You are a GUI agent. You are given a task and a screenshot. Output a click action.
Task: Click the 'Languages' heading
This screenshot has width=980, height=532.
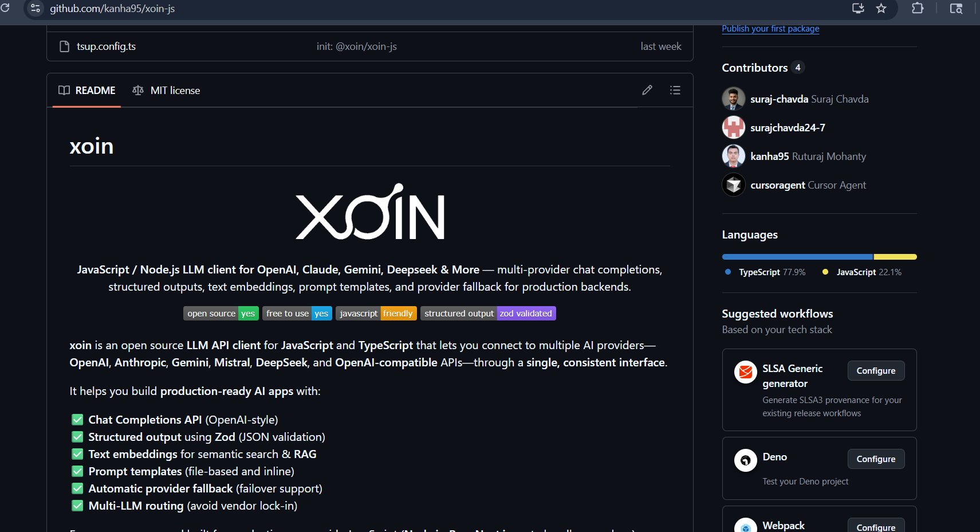(x=750, y=234)
